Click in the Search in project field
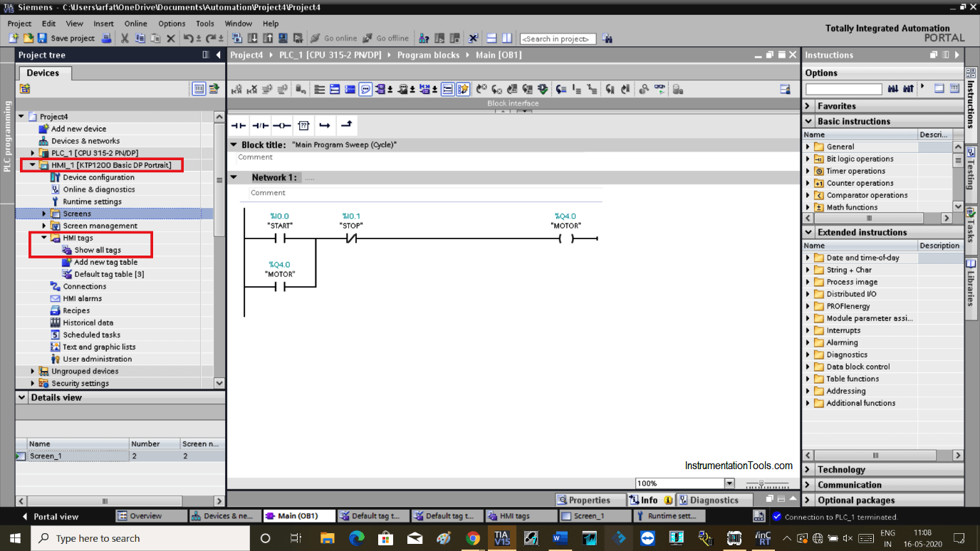Screen dimensions: 980x551 pyautogui.click(x=558, y=38)
